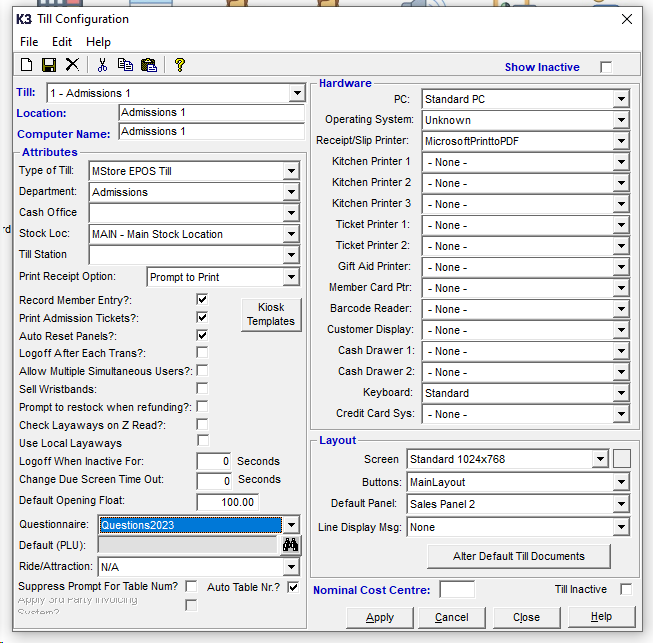
Task: Click the New record toolbar icon
Action: click(27, 65)
